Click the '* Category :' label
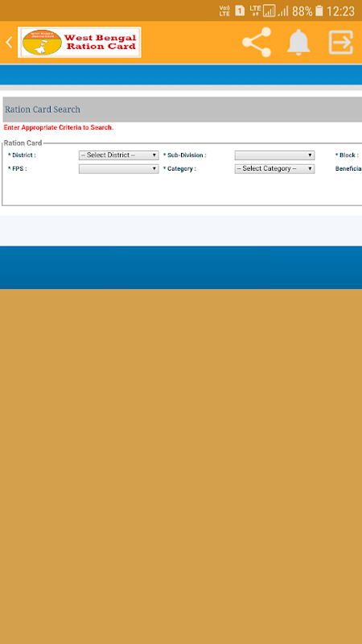The image size is (362, 644). [179, 169]
